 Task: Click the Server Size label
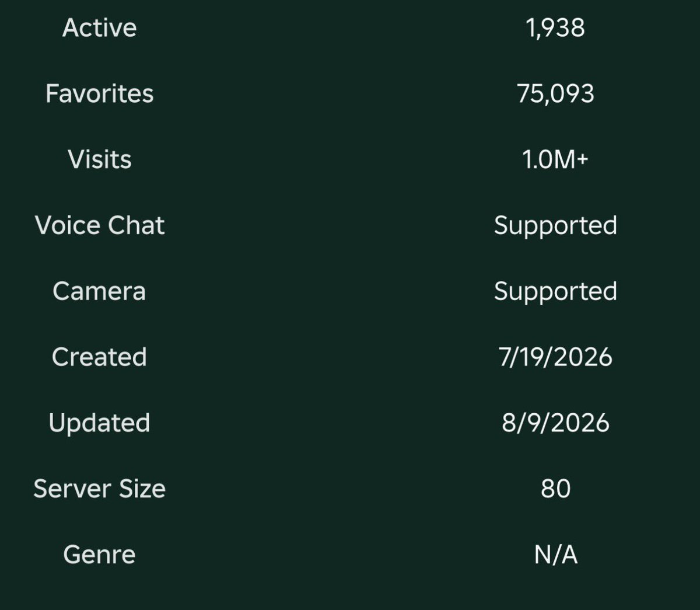point(99,489)
